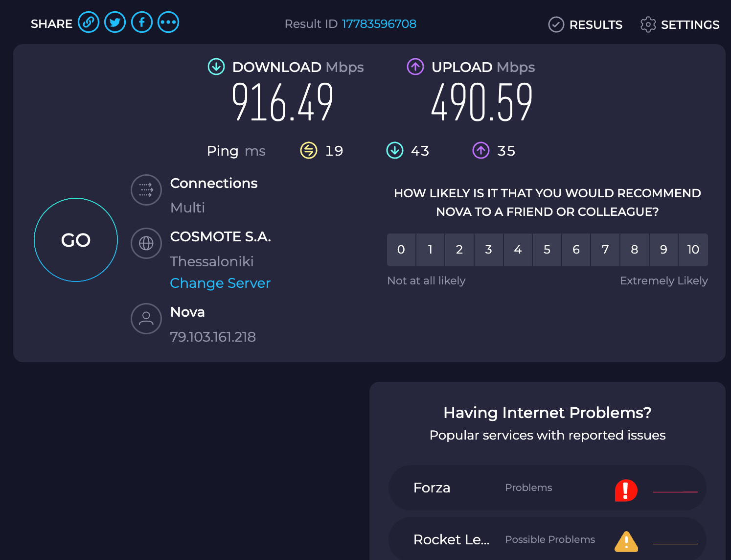Viewport: 731px width, 560px height.
Task: Click the Ping ms label
Action: pos(236,151)
